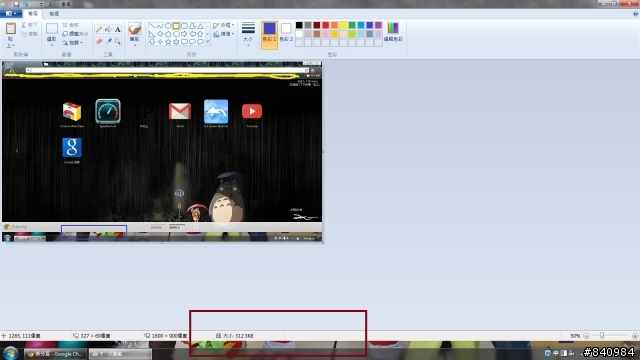This screenshot has width=640, height=360.
Task: Choose the Rounded rectangle shape
Action: [184, 26]
